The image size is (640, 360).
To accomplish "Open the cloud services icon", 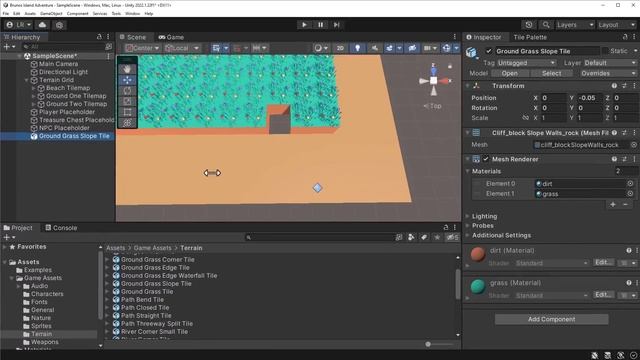I will tap(42, 25).
